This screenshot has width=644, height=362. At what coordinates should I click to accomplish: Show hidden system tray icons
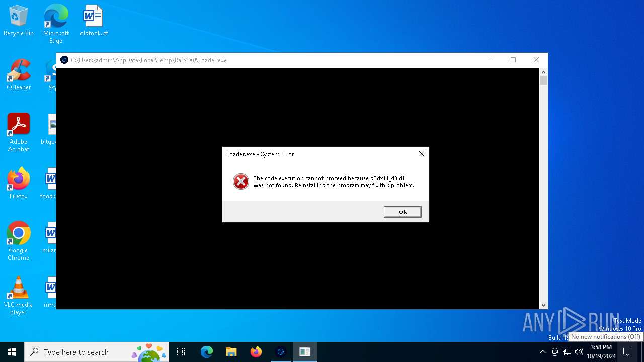pyautogui.click(x=542, y=352)
